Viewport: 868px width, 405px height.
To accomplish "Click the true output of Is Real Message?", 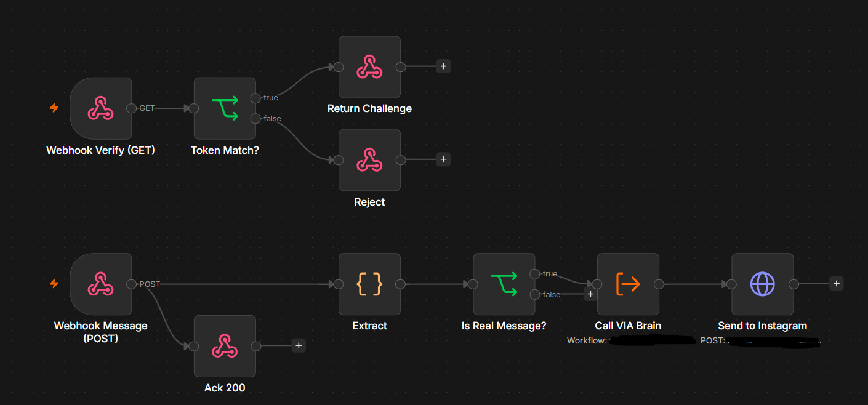I will point(534,273).
